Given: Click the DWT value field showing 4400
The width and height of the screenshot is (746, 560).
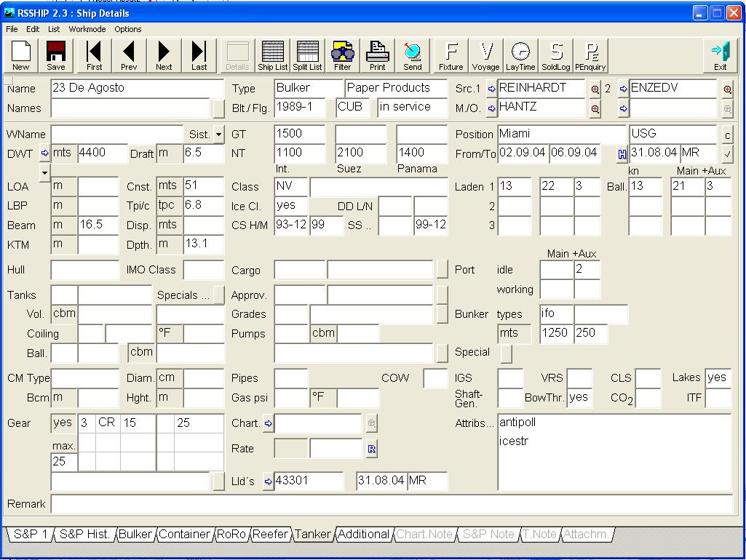Looking at the screenshot, I should (103, 153).
